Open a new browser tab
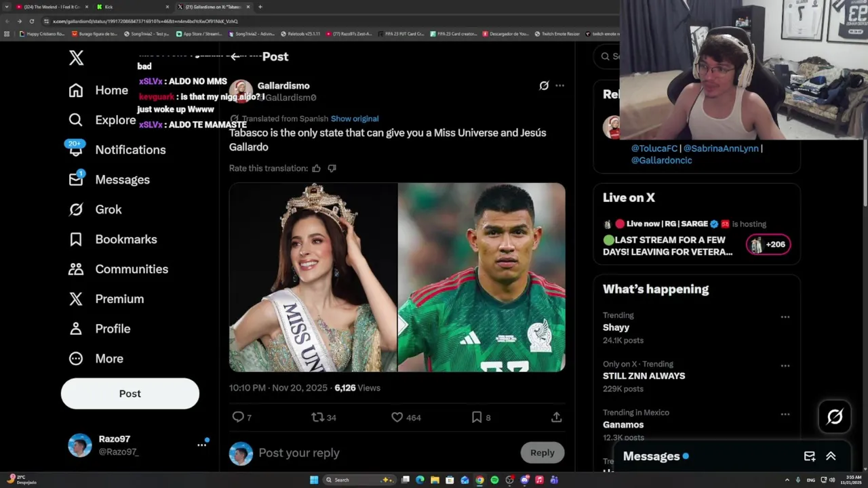 point(260,7)
